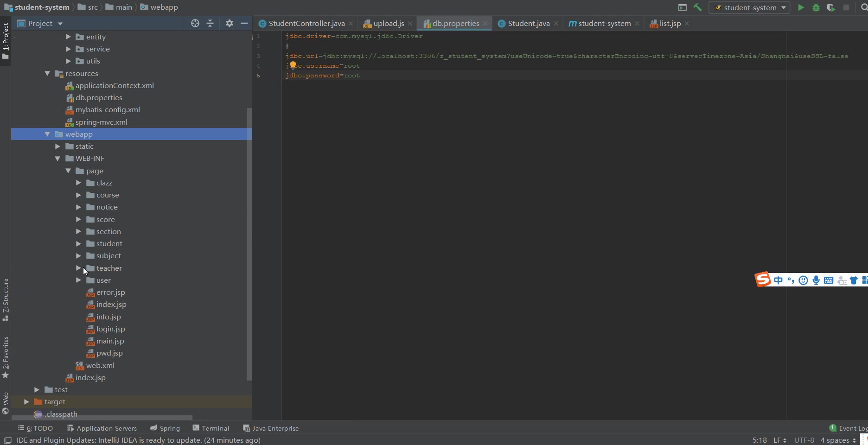Collapse the WEB-INF folder
This screenshot has width=868, height=445.
[57, 159]
